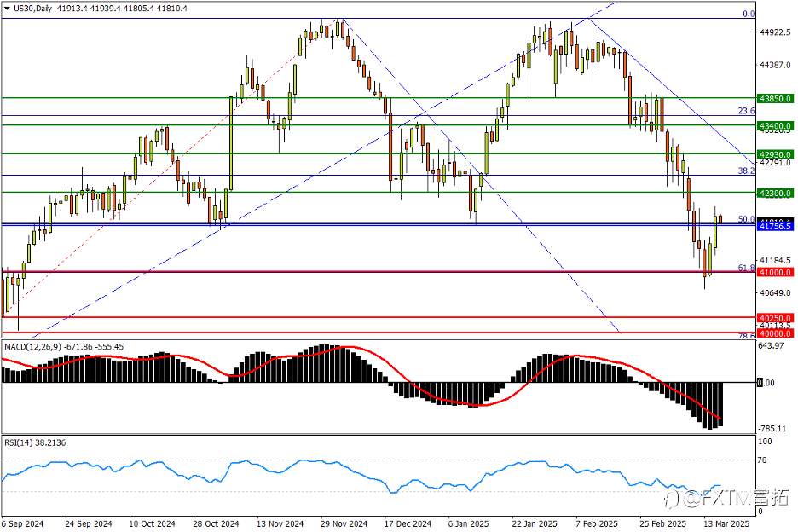The width and height of the screenshot is (798, 532).
Task: Select the red 40000.0 support level label
Action: click(775, 333)
